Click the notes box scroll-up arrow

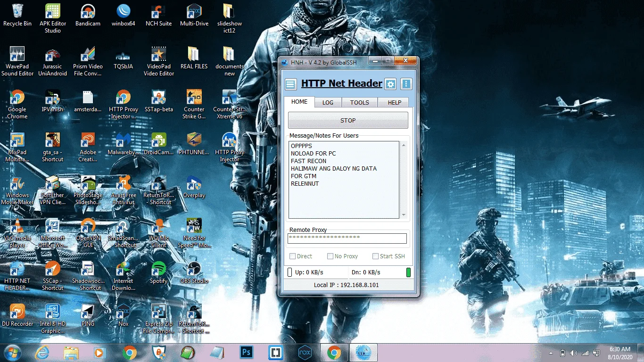[404, 145]
